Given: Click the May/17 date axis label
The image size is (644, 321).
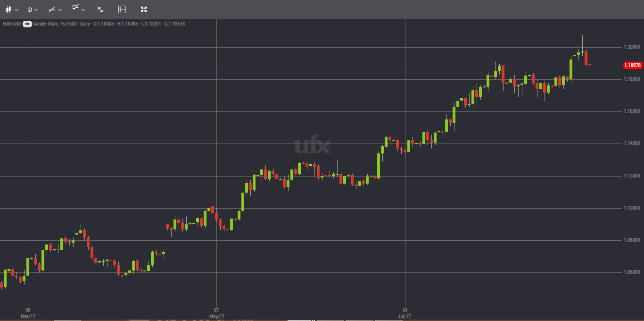Looking at the screenshot, I should (x=216, y=316).
